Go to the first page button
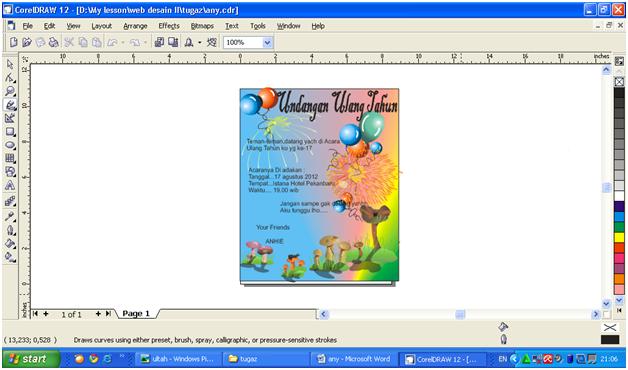Viewport: 628px width, 370px height. [35, 314]
